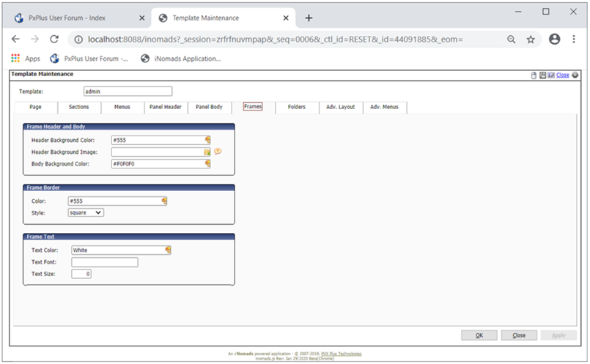Bookmark this page with the star icon
The width and height of the screenshot is (590, 364).
pyautogui.click(x=531, y=40)
